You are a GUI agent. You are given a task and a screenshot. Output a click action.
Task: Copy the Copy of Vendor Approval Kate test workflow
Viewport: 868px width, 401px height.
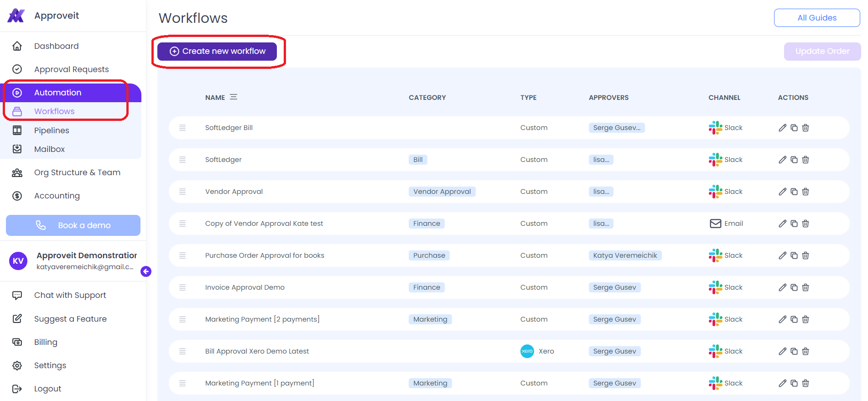point(794,224)
